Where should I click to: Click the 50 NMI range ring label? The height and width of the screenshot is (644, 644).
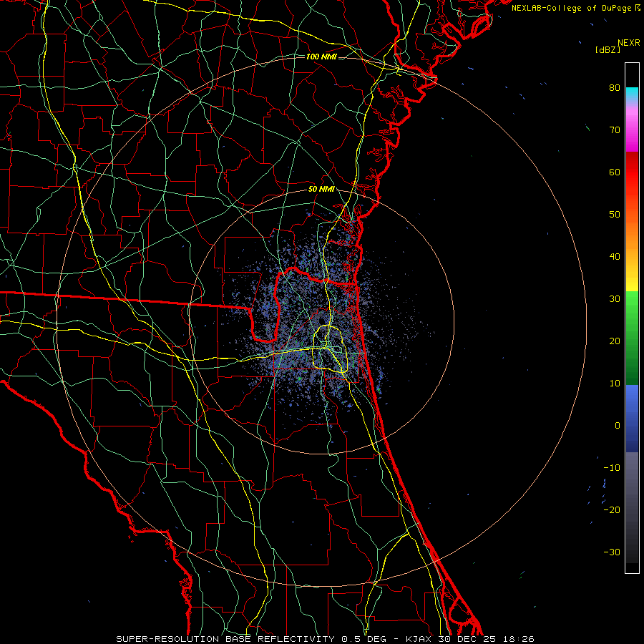tap(321, 190)
